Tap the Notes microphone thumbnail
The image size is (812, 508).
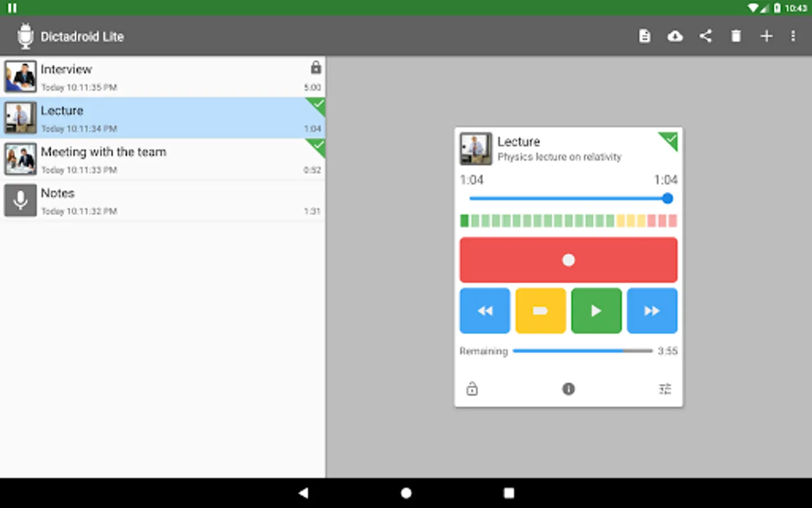[20, 200]
